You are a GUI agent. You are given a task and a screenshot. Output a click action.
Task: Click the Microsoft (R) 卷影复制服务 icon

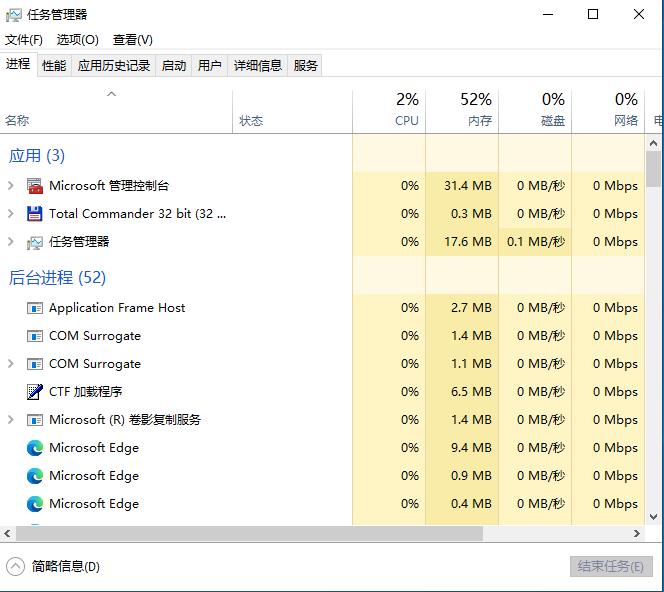35,420
